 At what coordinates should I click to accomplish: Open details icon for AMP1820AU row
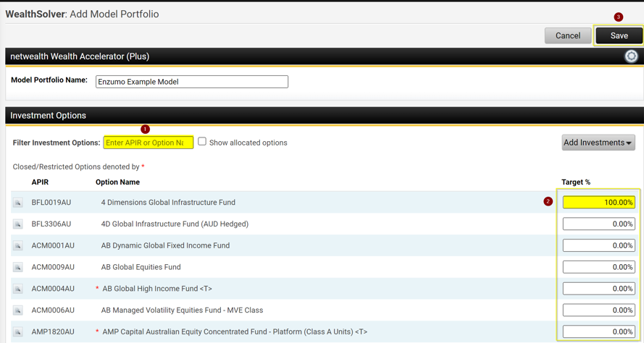pos(18,332)
